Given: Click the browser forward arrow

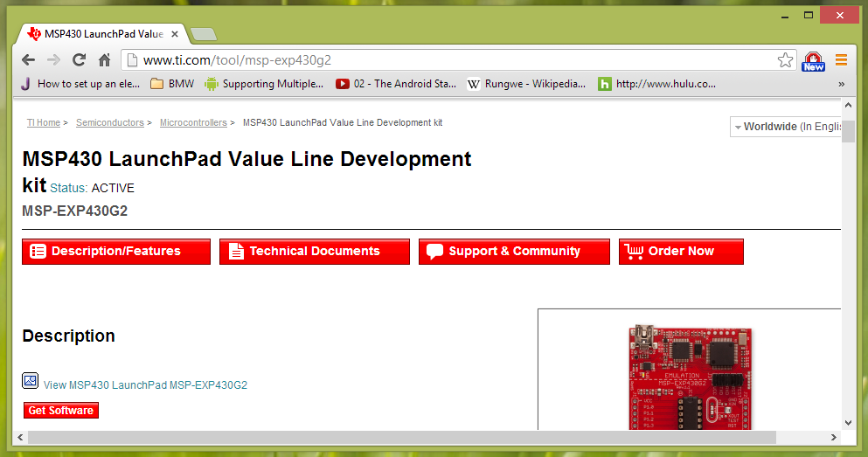Looking at the screenshot, I should [53, 59].
